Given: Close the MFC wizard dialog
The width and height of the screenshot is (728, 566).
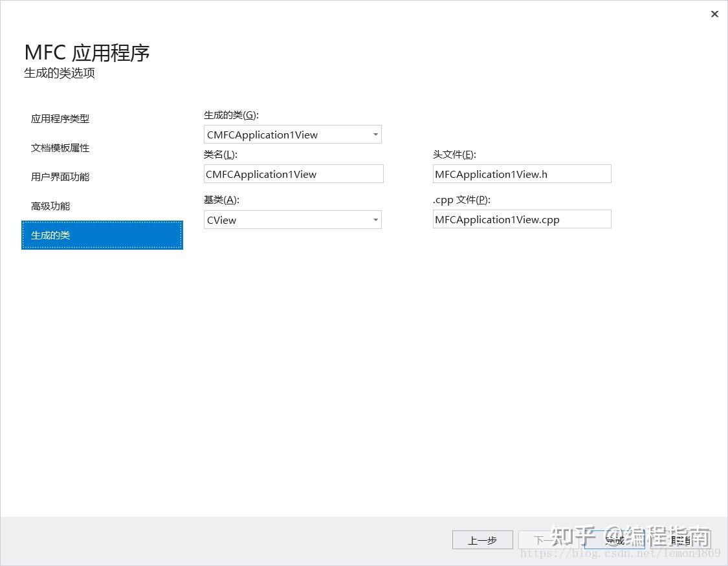Looking at the screenshot, I should point(714,14).
